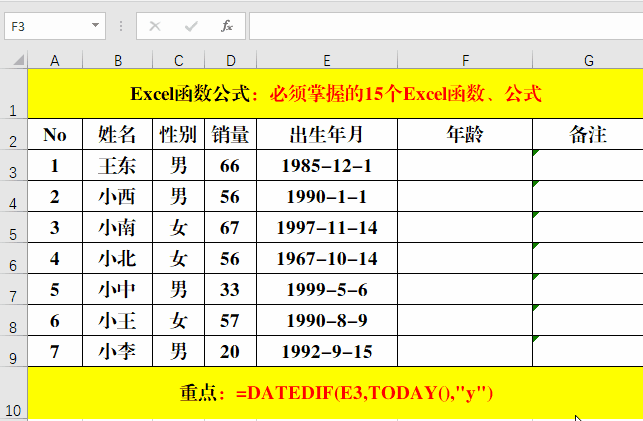
Task: Click the name cell '小北'
Action: click(118, 258)
